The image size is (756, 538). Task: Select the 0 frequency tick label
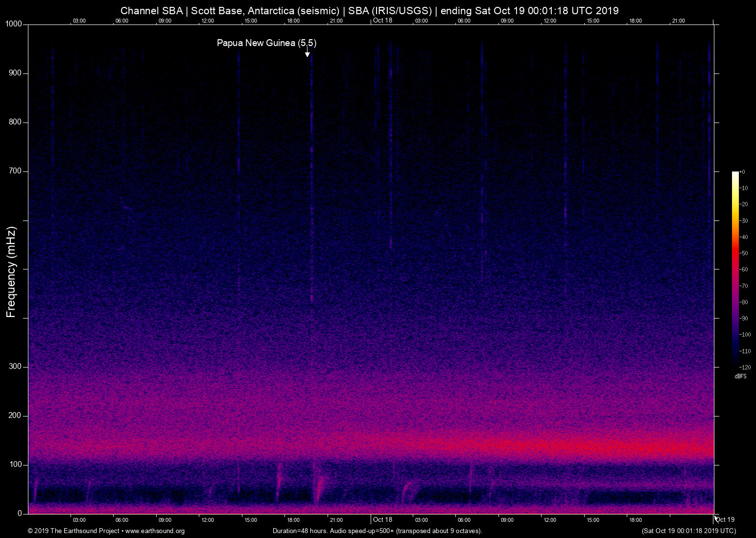pos(20,514)
